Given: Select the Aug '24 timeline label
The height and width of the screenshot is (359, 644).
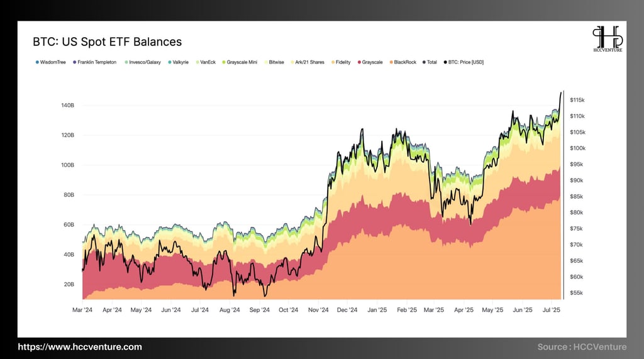Looking at the screenshot, I should click(x=230, y=310).
